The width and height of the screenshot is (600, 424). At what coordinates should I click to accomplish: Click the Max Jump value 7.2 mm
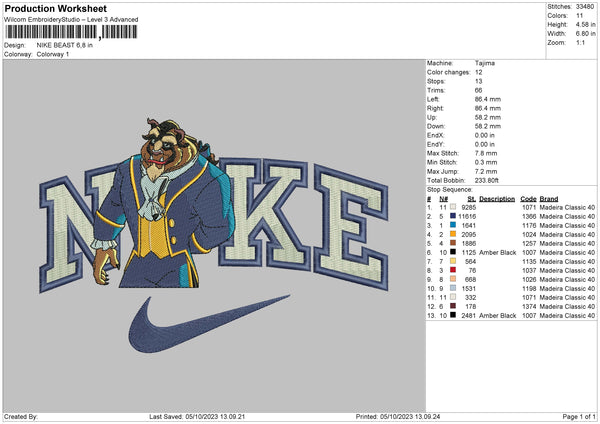486,171
